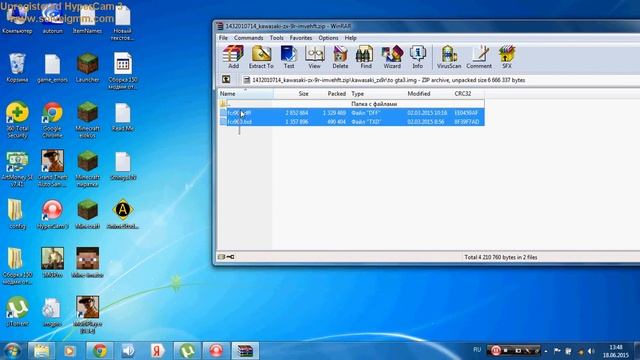Click the uTorrent taskbar icon
Screen dimensions: 640x360
pos(187,351)
